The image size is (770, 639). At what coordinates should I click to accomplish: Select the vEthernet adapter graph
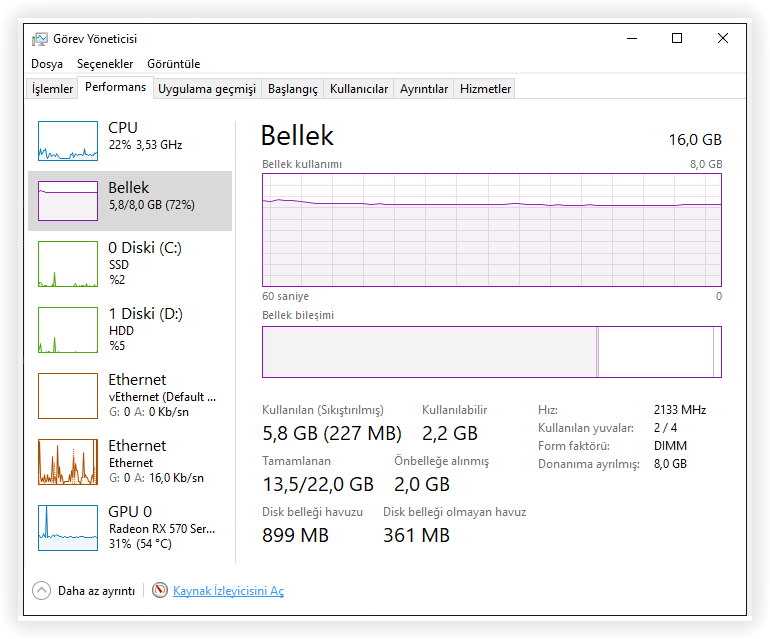[x=68, y=396]
